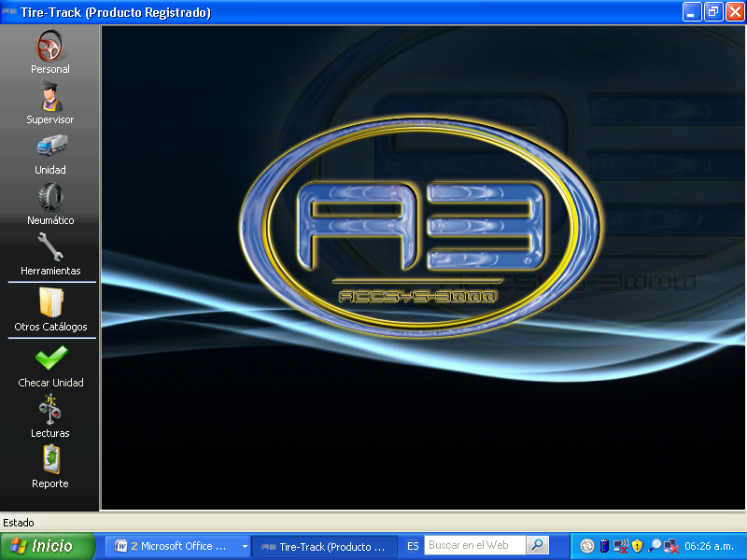Open the Otros Catálogos folder
This screenshot has width=747, height=560.
50,303
